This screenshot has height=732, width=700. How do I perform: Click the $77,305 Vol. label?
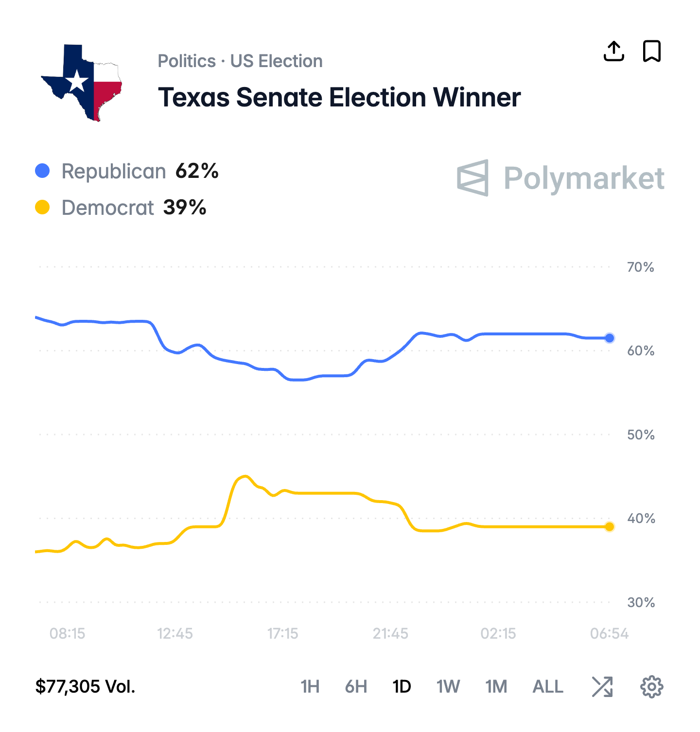86,686
